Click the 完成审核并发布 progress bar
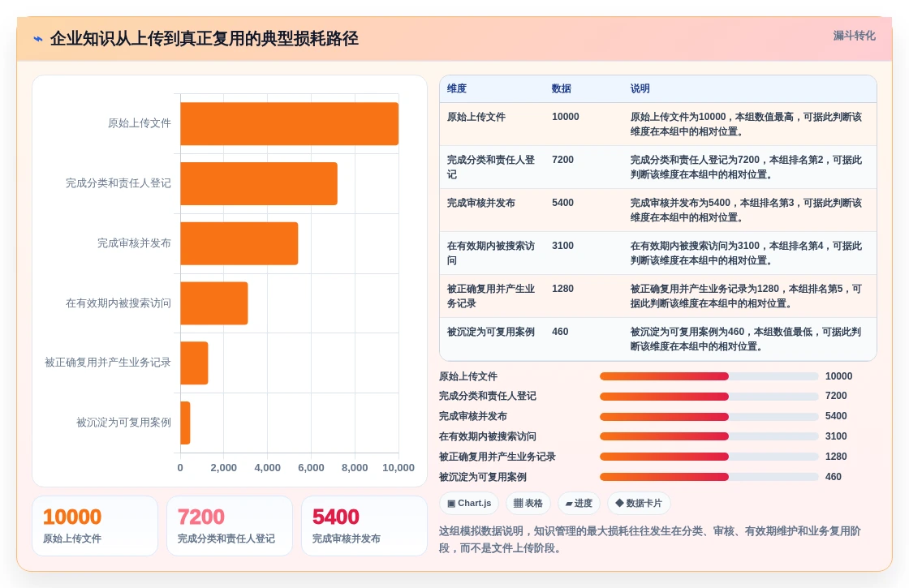This screenshot has width=909, height=588. [x=709, y=417]
